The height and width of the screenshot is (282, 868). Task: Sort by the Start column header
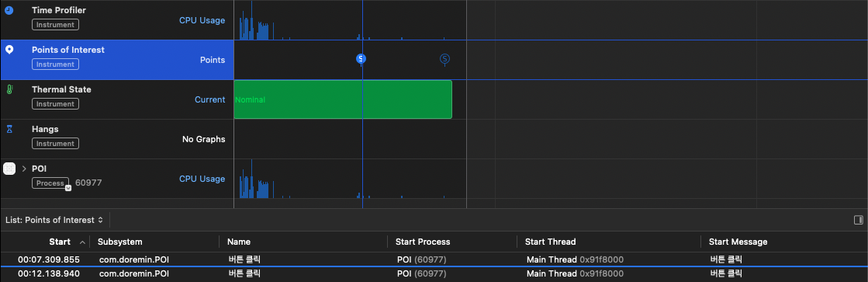pyautogui.click(x=59, y=242)
